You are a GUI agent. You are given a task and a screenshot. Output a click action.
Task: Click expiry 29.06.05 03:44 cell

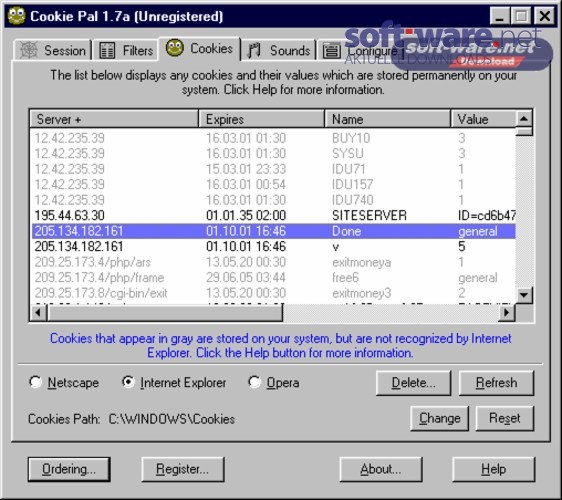point(246,277)
